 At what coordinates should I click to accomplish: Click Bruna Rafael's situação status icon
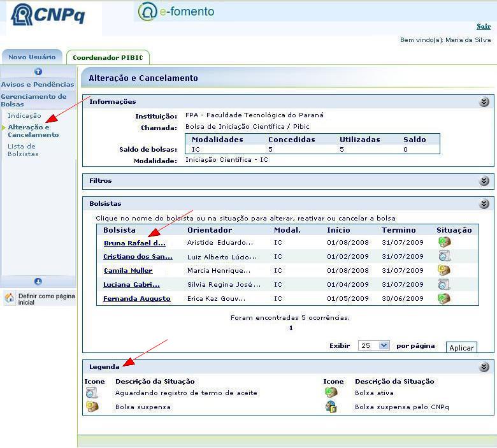pyautogui.click(x=444, y=243)
